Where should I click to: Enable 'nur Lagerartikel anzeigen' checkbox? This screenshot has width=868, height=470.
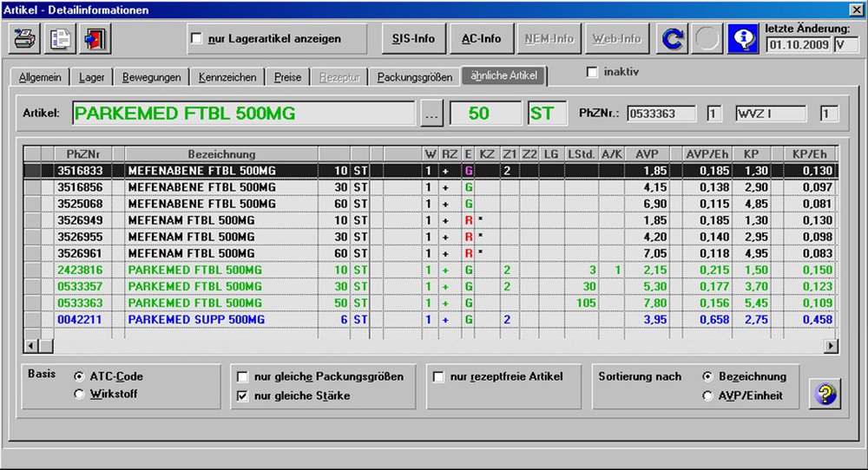197,39
